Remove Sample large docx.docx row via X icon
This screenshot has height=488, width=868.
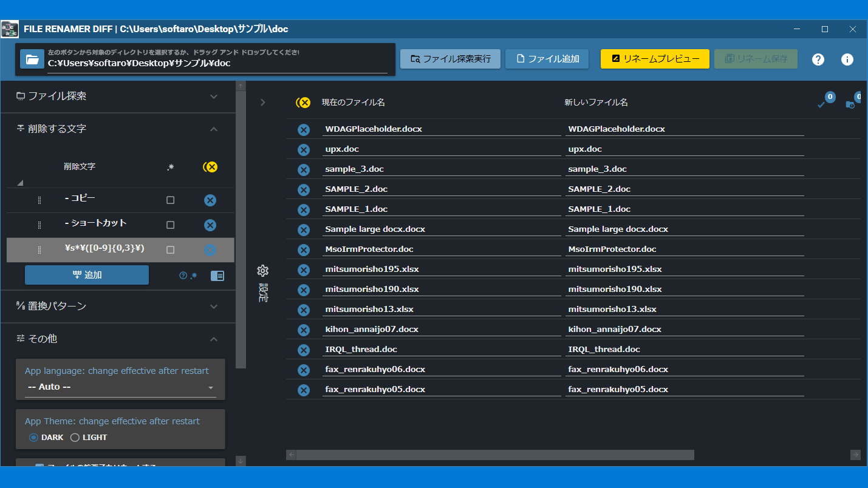tap(304, 229)
